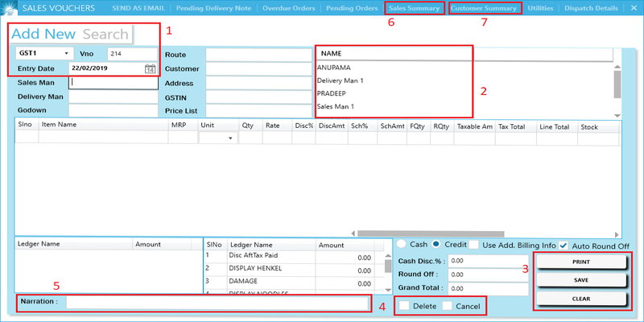This screenshot has width=644, height=322.
Task: Open the Entry Date calendar picker
Action: coord(150,69)
